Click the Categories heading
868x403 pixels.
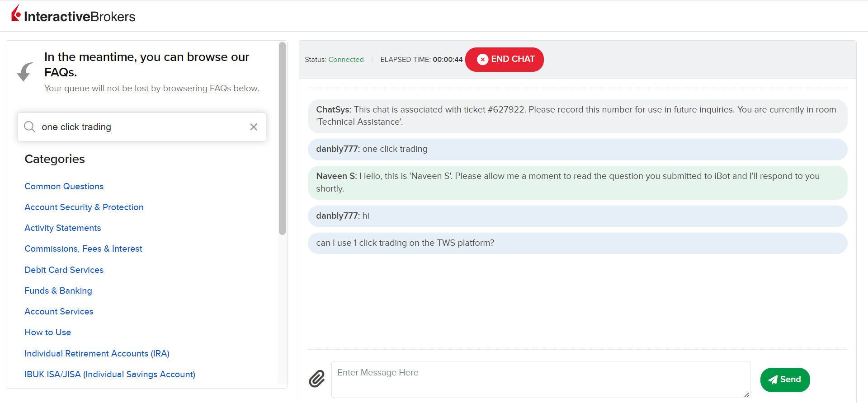coord(55,159)
